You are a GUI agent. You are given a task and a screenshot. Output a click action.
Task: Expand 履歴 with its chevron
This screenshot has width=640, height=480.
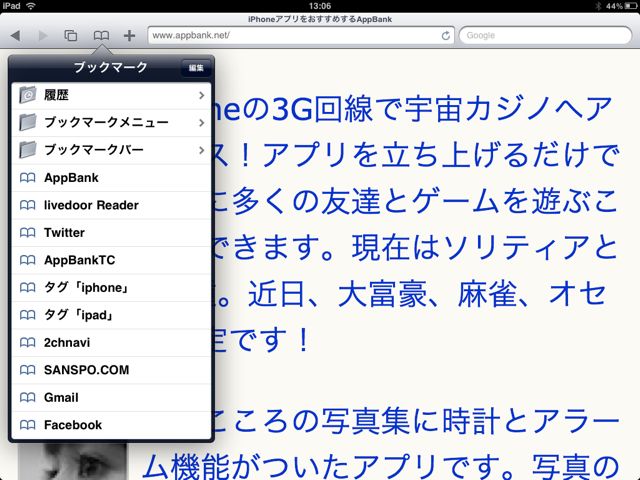pos(201,96)
